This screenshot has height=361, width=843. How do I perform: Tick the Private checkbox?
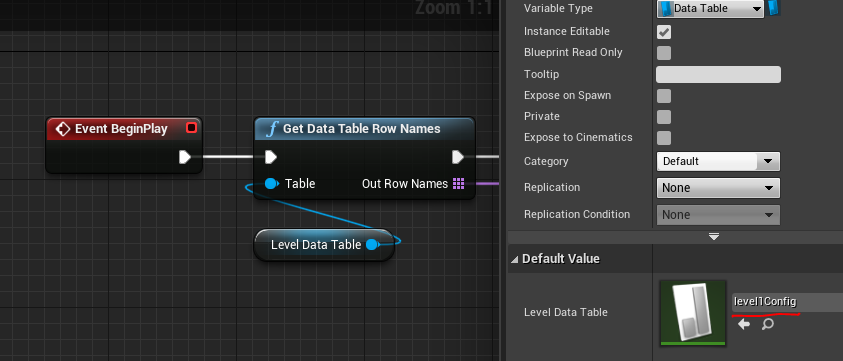(664, 117)
